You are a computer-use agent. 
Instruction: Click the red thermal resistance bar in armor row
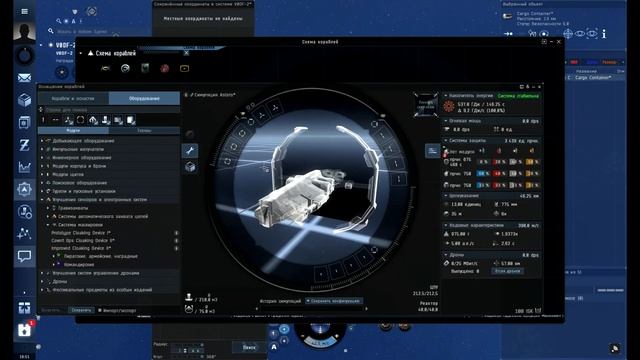(x=499, y=173)
